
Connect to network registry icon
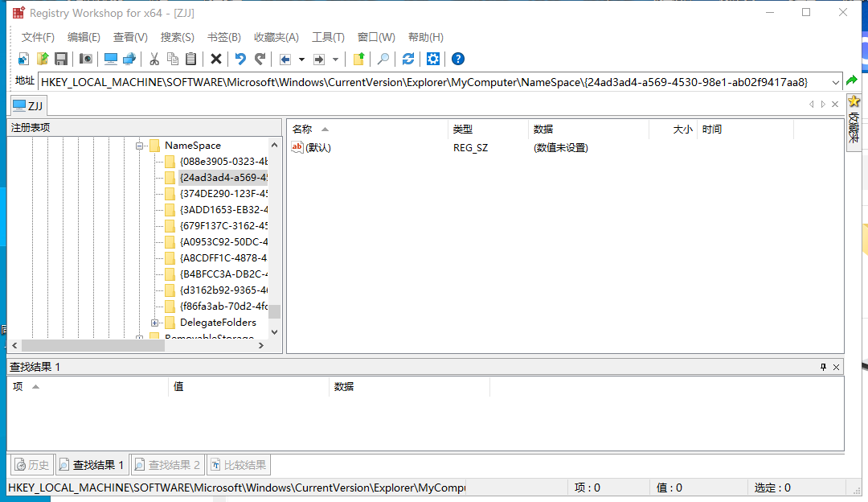[129, 59]
